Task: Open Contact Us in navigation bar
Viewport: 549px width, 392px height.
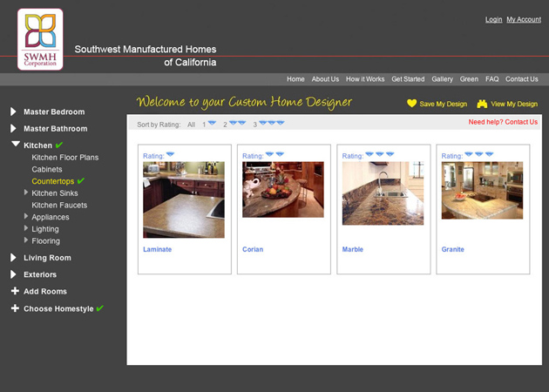Action: point(522,79)
